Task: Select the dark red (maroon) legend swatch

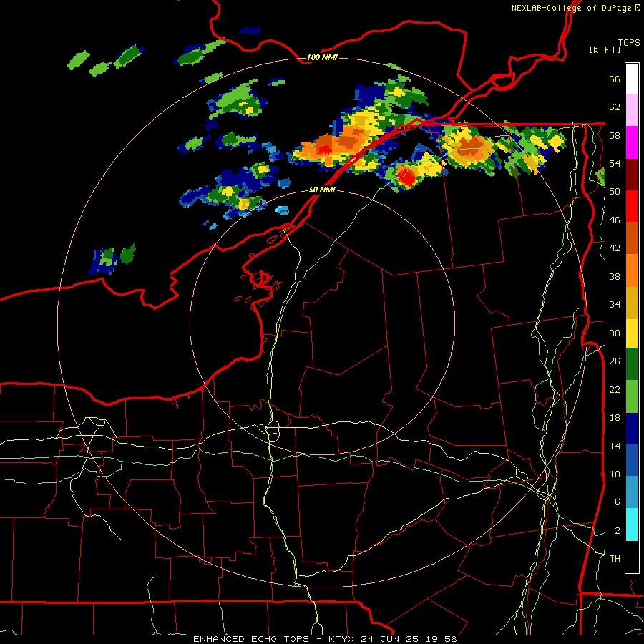Action: click(x=632, y=174)
